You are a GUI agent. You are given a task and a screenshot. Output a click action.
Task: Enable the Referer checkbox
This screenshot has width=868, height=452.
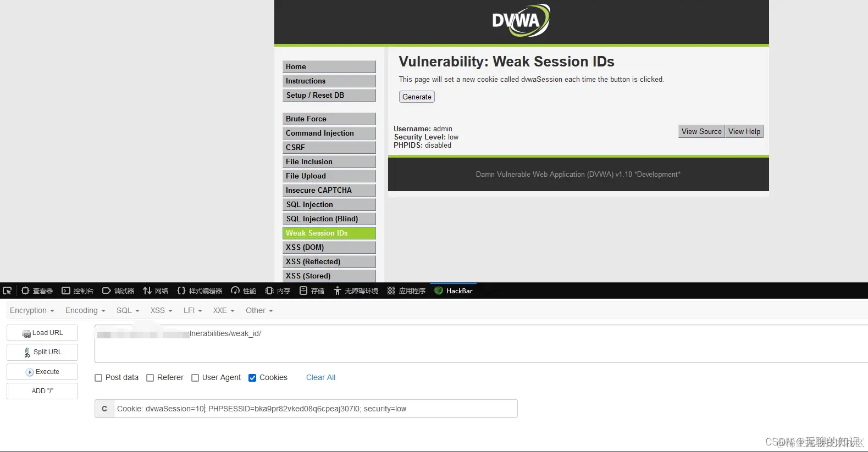[x=150, y=378]
